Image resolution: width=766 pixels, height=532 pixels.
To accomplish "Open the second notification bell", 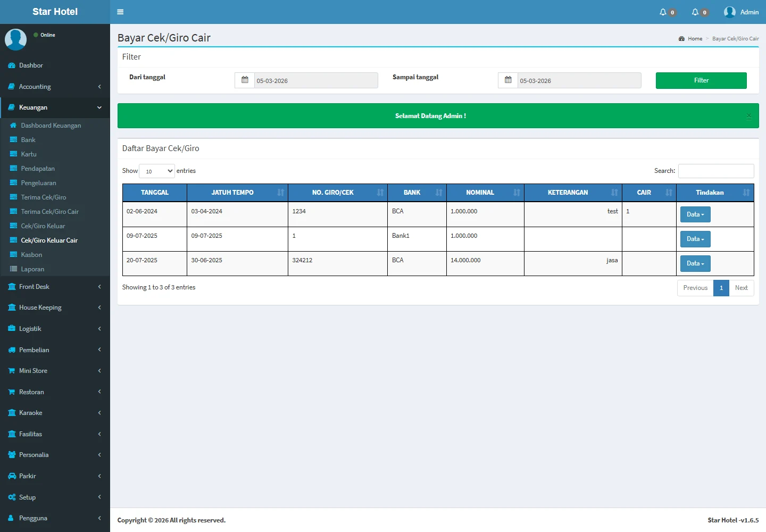I will pos(695,12).
